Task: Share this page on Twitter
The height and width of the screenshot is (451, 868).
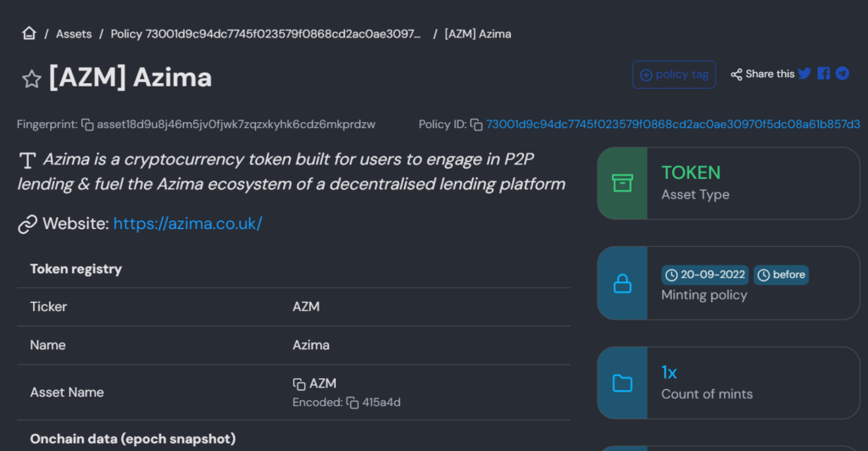Action: click(804, 74)
